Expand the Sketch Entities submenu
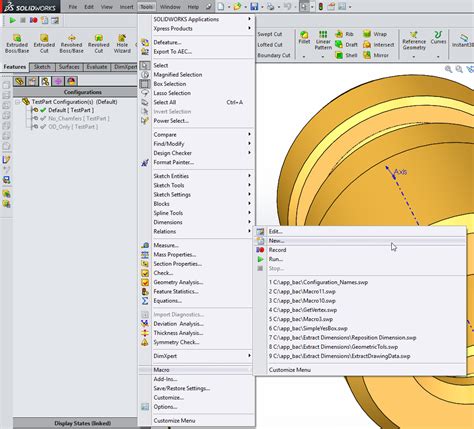The width and height of the screenshot is (474, 429). 196,176
